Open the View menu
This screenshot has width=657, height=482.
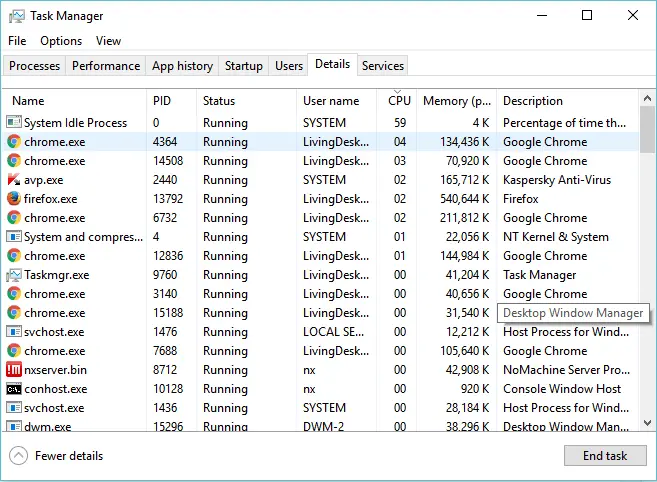[x=109, y=41]
